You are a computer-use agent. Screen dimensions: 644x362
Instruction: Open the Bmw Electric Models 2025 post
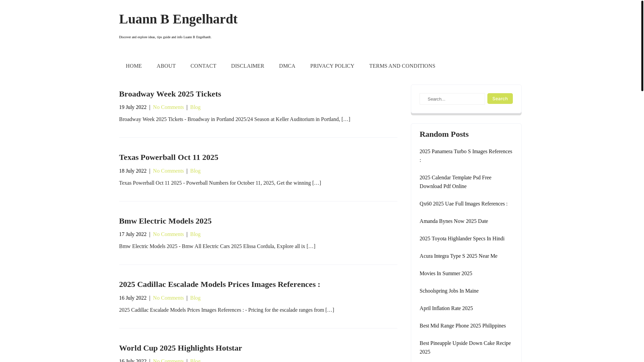tap(165, 221)
